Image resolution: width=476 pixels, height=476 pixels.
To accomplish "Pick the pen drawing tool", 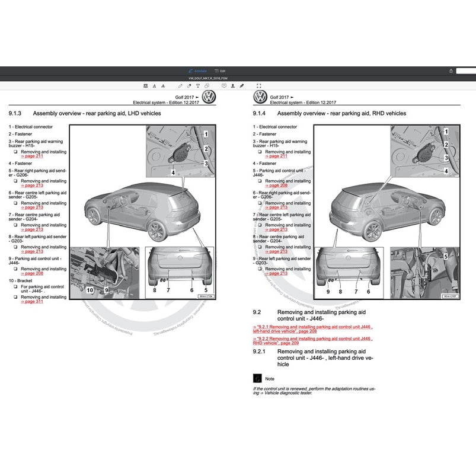I will tap(180, 85).
